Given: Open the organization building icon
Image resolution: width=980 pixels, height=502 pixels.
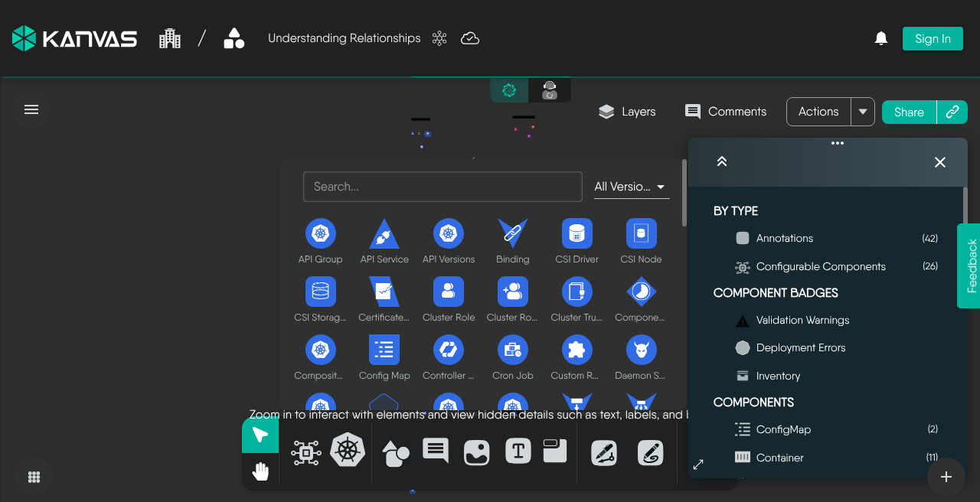Looking at the screenshot, I should pyautogui.click(x=170, y=38).
